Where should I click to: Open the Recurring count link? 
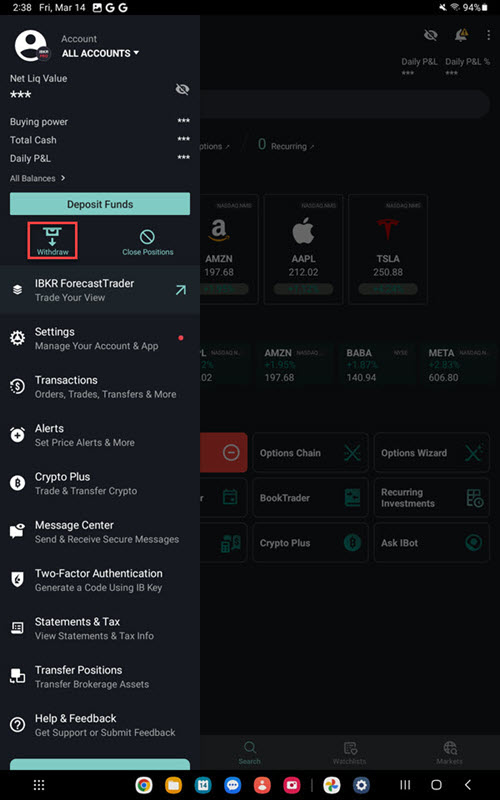pyautogui.click(x=286, y=145)
